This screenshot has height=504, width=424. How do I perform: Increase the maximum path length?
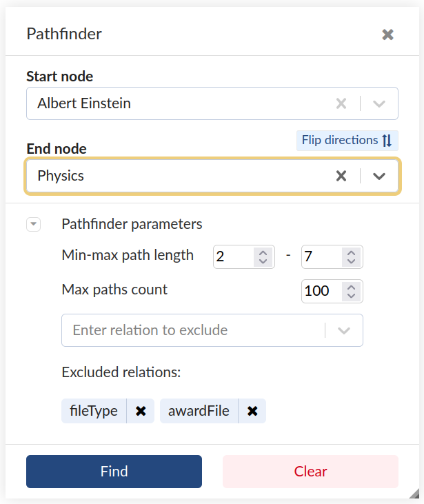pos(351,252)
